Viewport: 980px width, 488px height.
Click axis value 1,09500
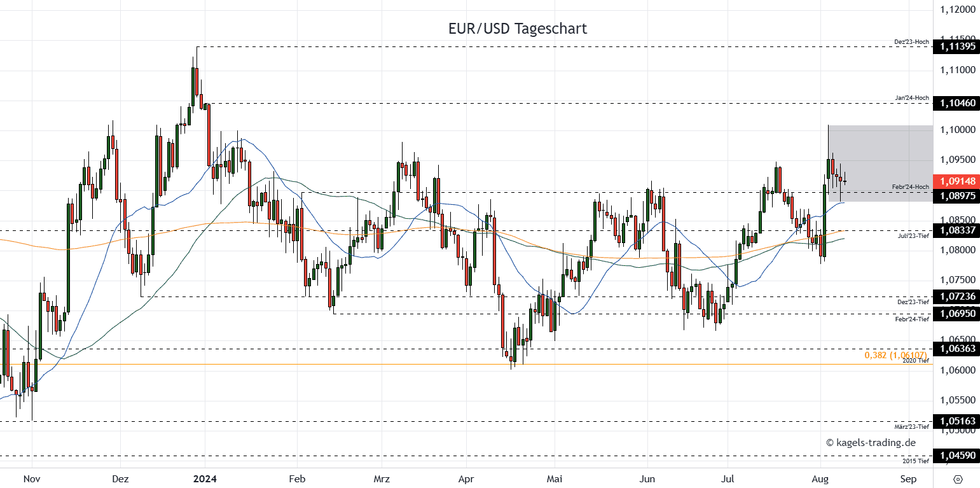958,160
